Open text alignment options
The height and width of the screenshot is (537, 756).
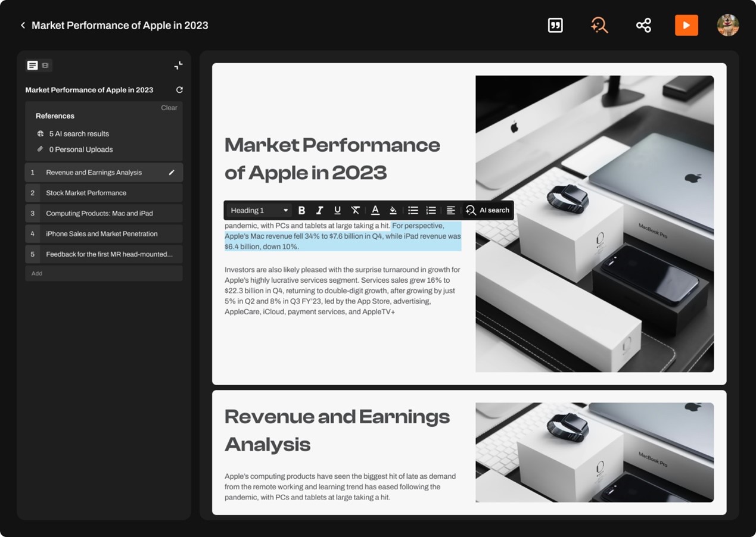[x=451, y=210]
